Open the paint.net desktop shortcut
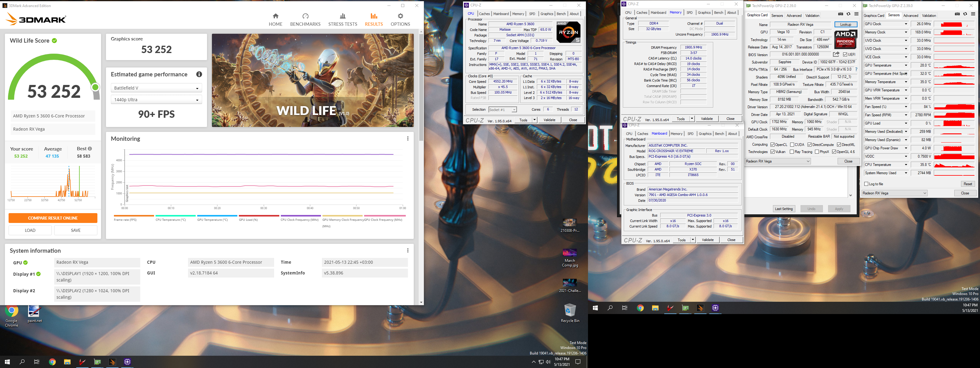Screen dimensions: 980x368 tap(34, 314)
